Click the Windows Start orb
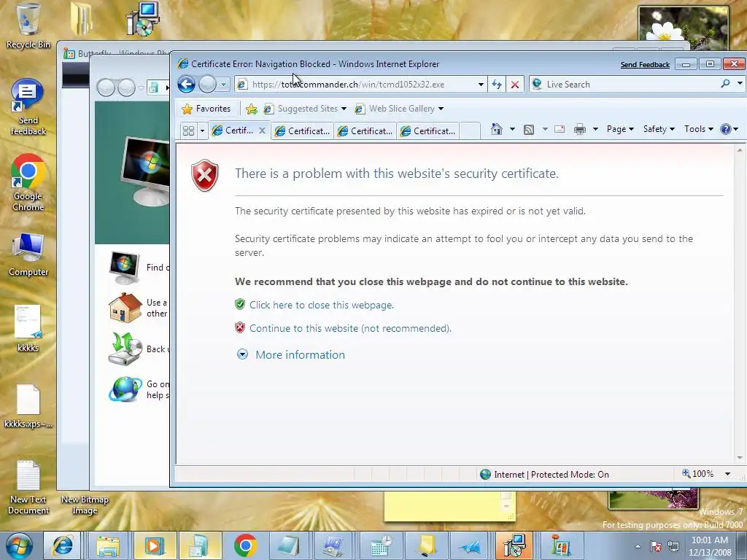The width and height of the screenshot is (747, 560). [19, 545]
